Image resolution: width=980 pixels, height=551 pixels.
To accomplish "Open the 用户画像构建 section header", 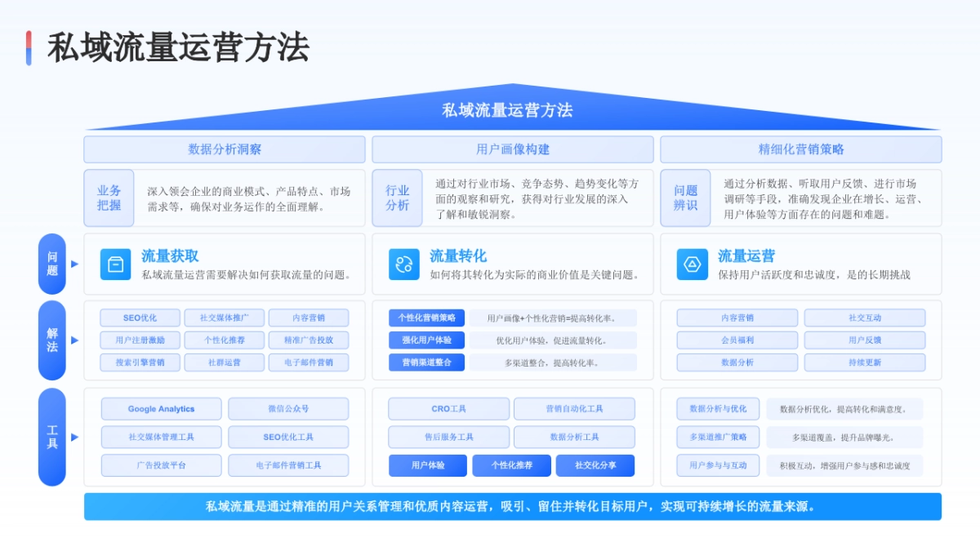I will pos(513,149).
